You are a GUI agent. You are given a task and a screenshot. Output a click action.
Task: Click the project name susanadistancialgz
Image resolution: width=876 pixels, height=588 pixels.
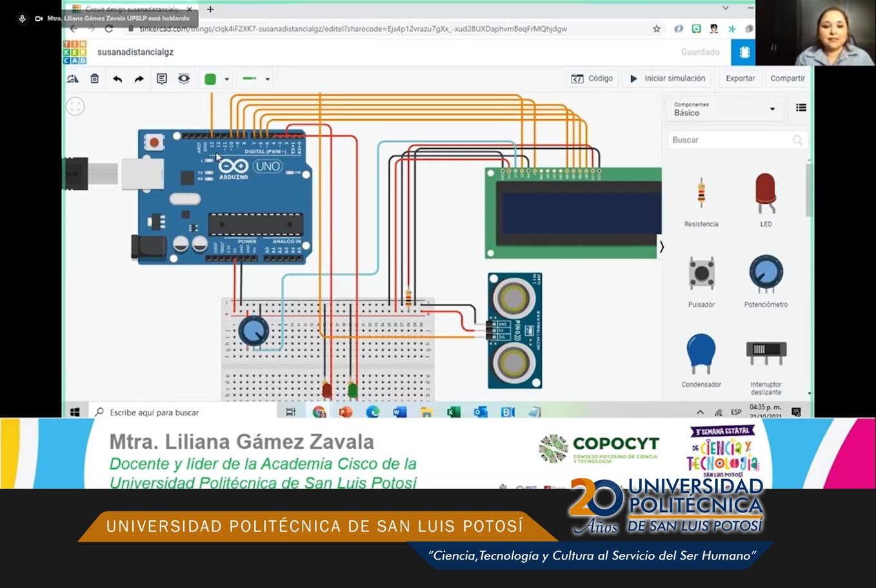[135, 52]
